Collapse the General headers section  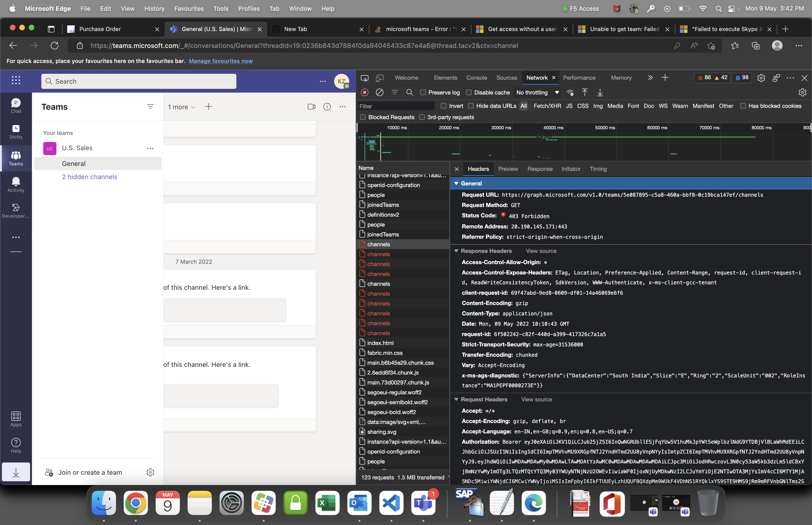click(456, 183)
